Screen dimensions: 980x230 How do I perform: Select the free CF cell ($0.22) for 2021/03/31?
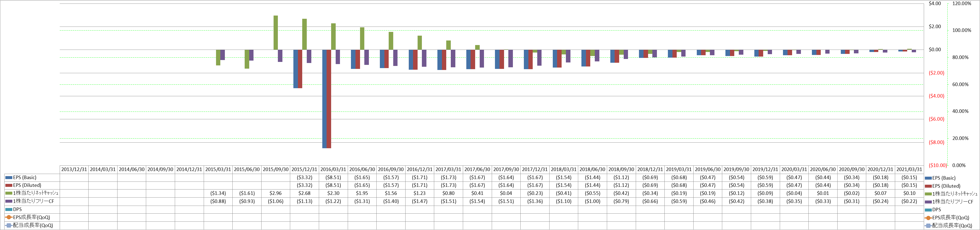coord(909,201)
